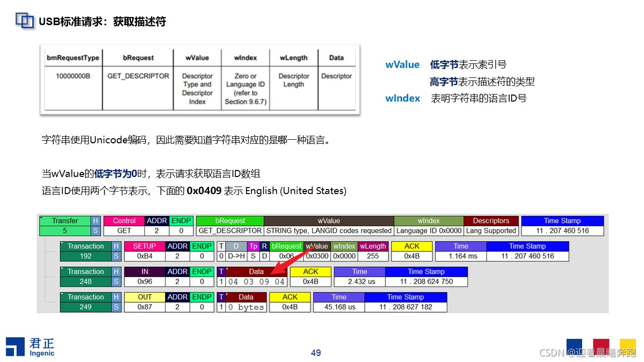The height and width of the screenshot is (362, 644).
Task: Click the H cell beside Transaction 192
Action: [x=116, y=246]
